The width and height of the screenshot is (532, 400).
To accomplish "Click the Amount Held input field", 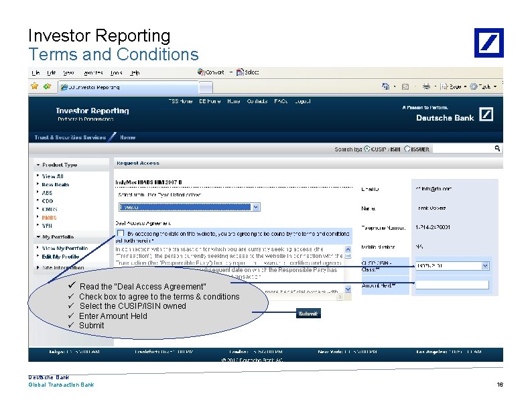I will click(x=452, y=285).
